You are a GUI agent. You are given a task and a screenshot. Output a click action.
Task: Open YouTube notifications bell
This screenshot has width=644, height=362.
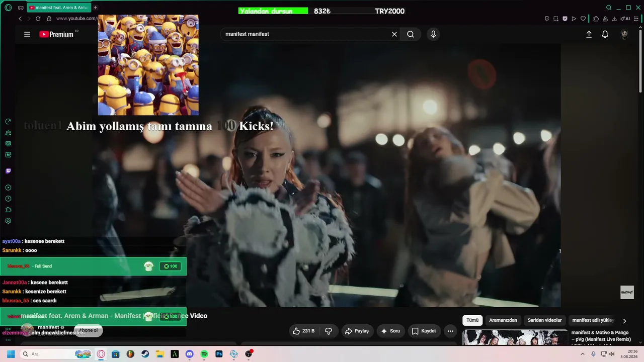(x=605, y=34)
